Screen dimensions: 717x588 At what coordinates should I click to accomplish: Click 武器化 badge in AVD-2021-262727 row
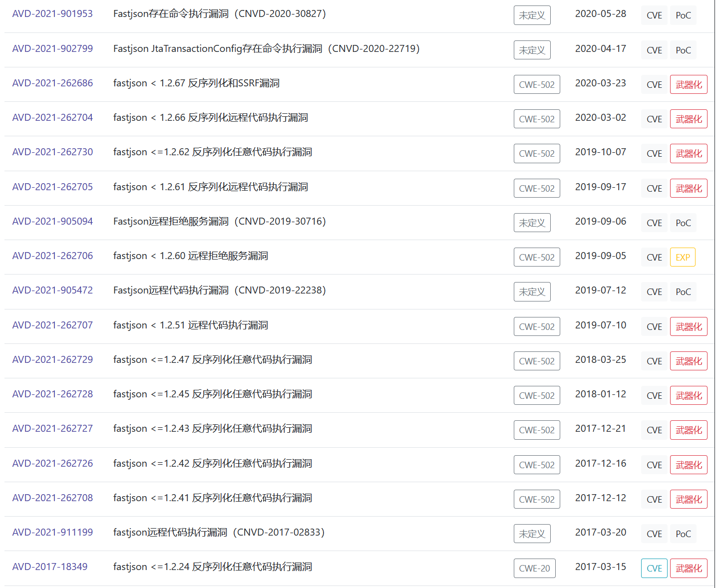point(689,430)
